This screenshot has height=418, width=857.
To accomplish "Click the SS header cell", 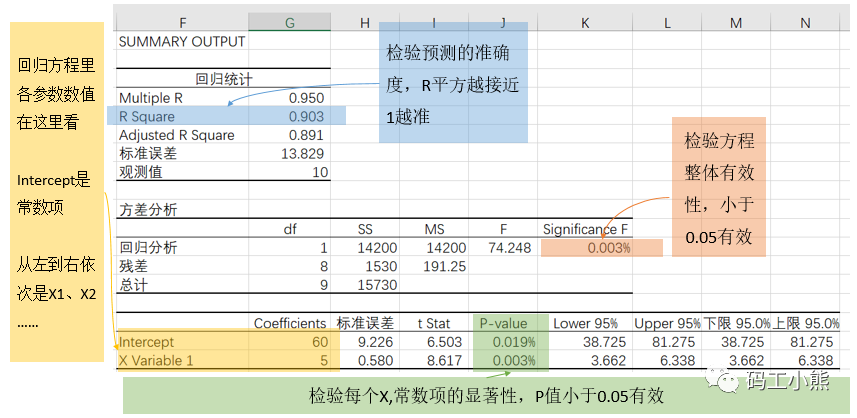I will [x=365, y=229].
